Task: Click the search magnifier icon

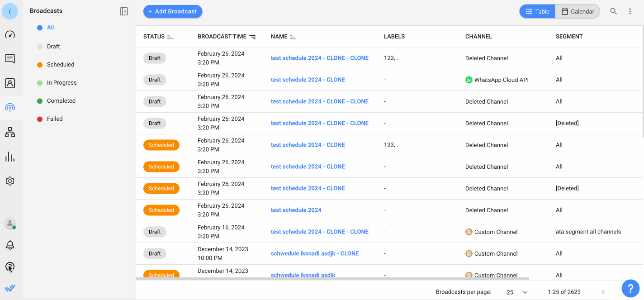Action: coord(613,11)
